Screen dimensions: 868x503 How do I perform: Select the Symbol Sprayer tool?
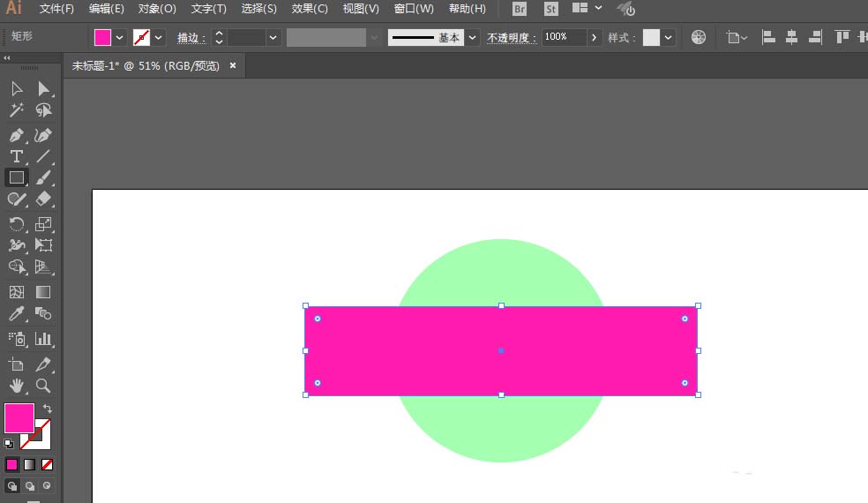coord(17,339)
